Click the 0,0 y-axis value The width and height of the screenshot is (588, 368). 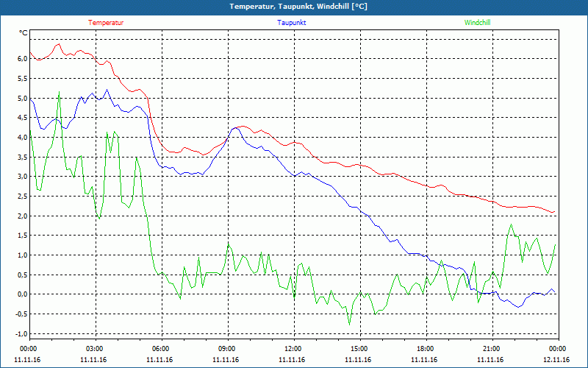(x=23, y=294)
